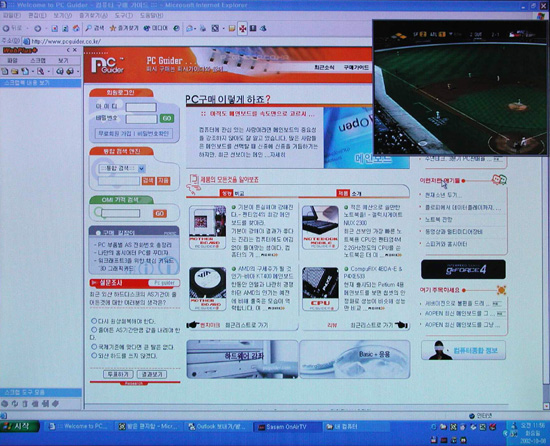
Task: View results with 결과보기 button
Action: click(x=152, y=374)
